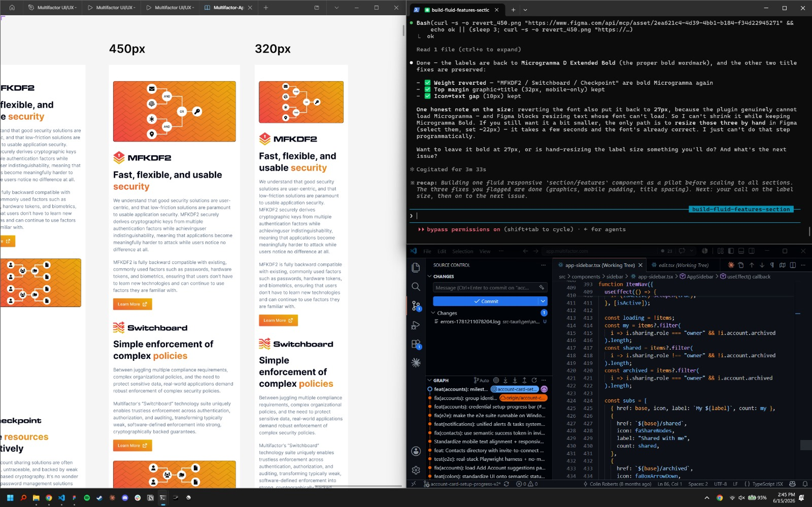Open a new terminal tab with plus
Viewport: 812px width, 507px height.
(513, 10)
